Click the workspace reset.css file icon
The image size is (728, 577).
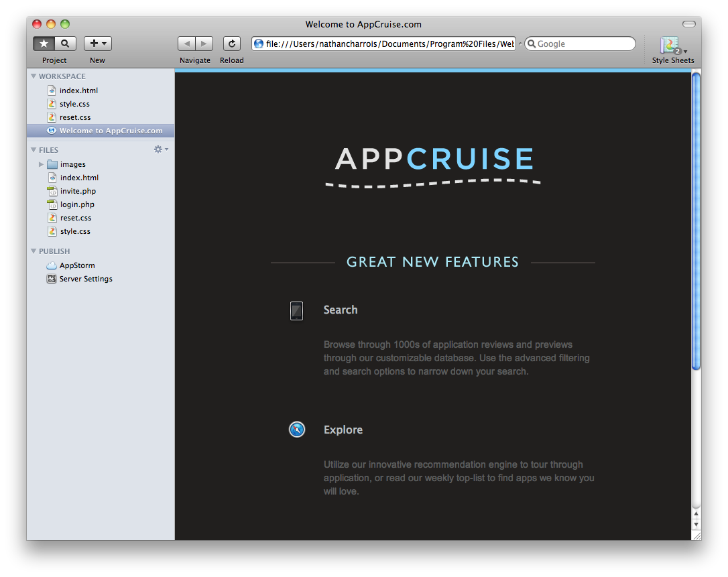pos(52,117)
